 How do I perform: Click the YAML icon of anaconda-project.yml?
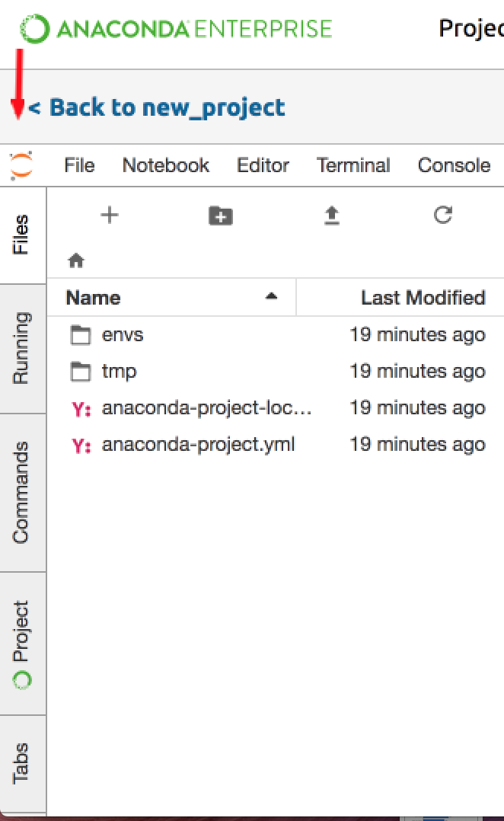click(x=81, y=446)
